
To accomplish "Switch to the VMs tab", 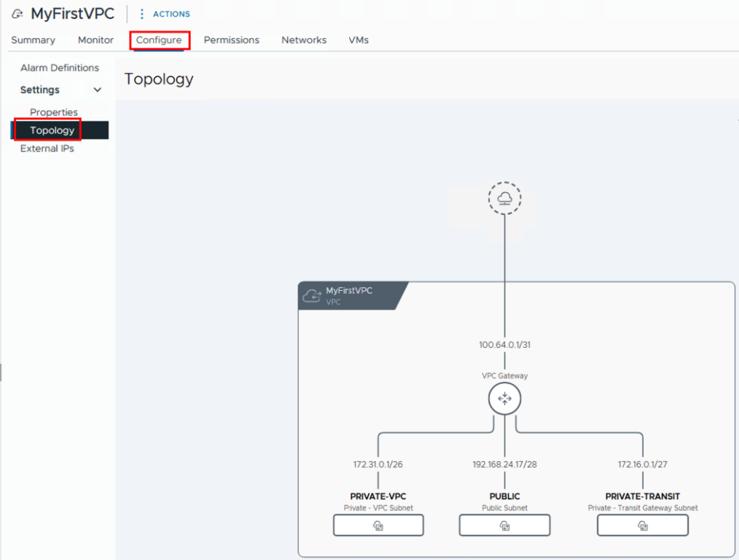I will pyautogui.click(x=359, y=40).
